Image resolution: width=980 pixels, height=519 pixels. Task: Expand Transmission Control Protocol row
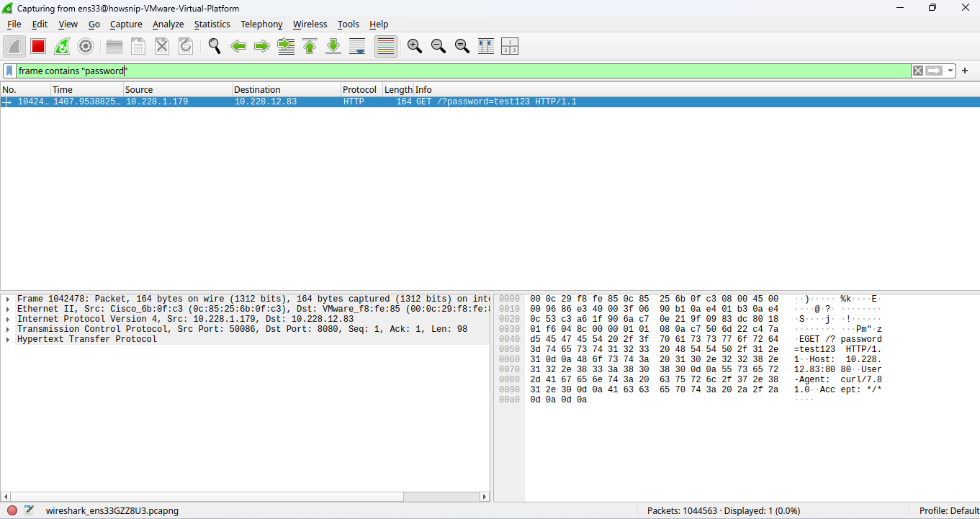click(x=7, y=329)
